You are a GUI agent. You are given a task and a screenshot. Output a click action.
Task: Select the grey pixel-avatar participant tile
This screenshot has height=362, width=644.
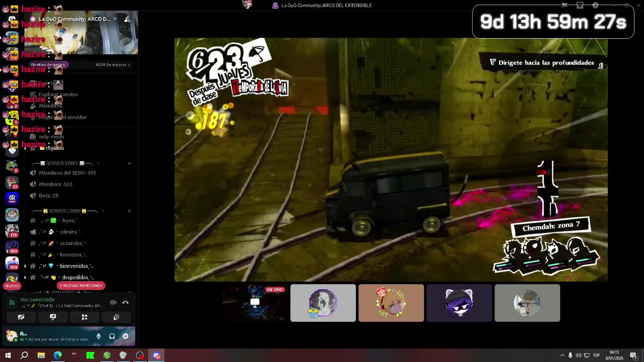[x=323, y=303]
